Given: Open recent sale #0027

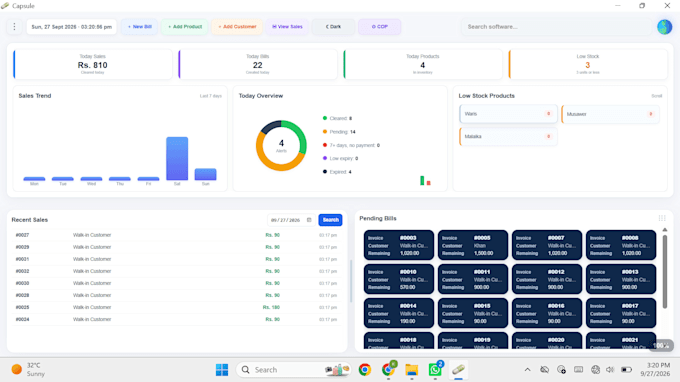Looking at the screenshot, I should click(x=177, y=235).
